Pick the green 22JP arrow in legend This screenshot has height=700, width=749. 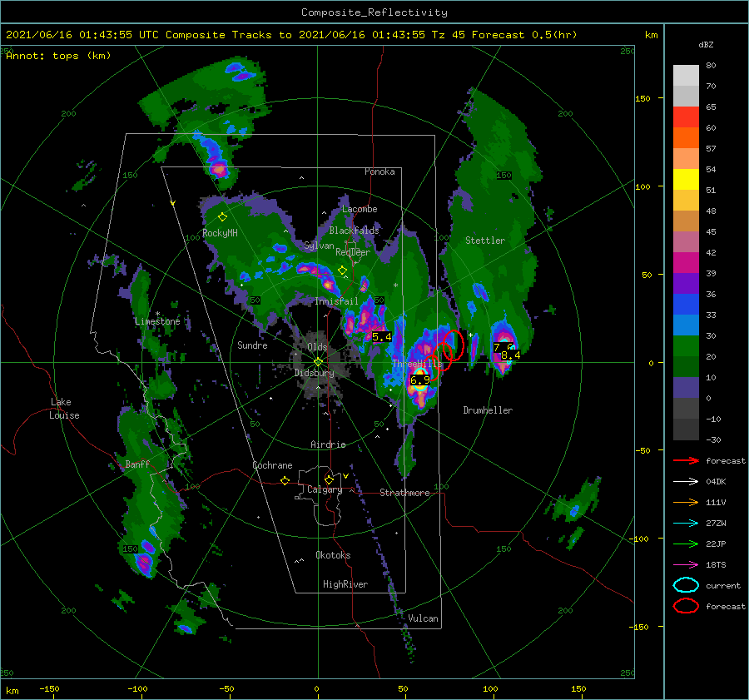click(686, 544)
